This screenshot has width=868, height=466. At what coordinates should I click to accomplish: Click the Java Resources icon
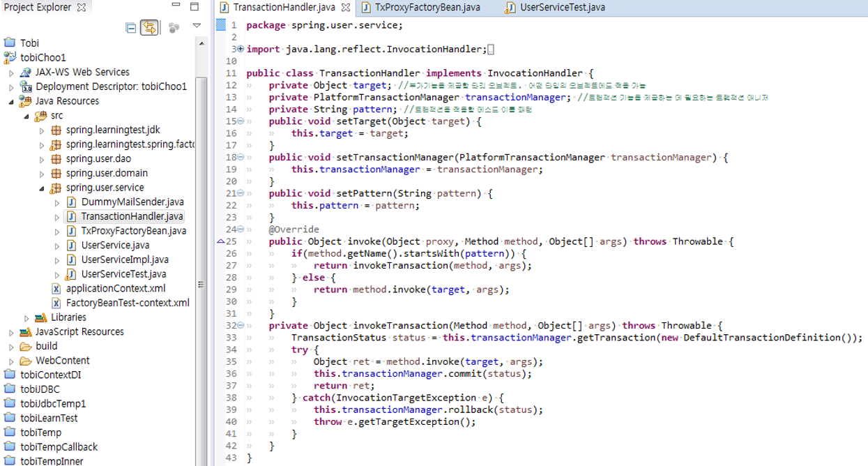(x=26, y=101)
